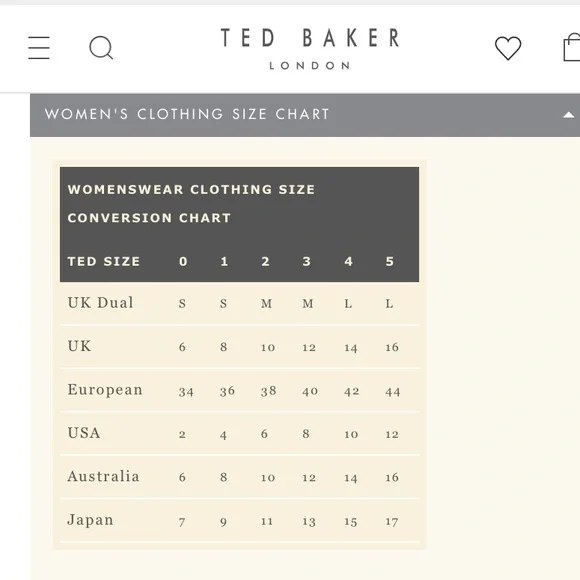Click the Ted Size column label
The height and width of the screenshot is (580, 580).
click(104, 262)
